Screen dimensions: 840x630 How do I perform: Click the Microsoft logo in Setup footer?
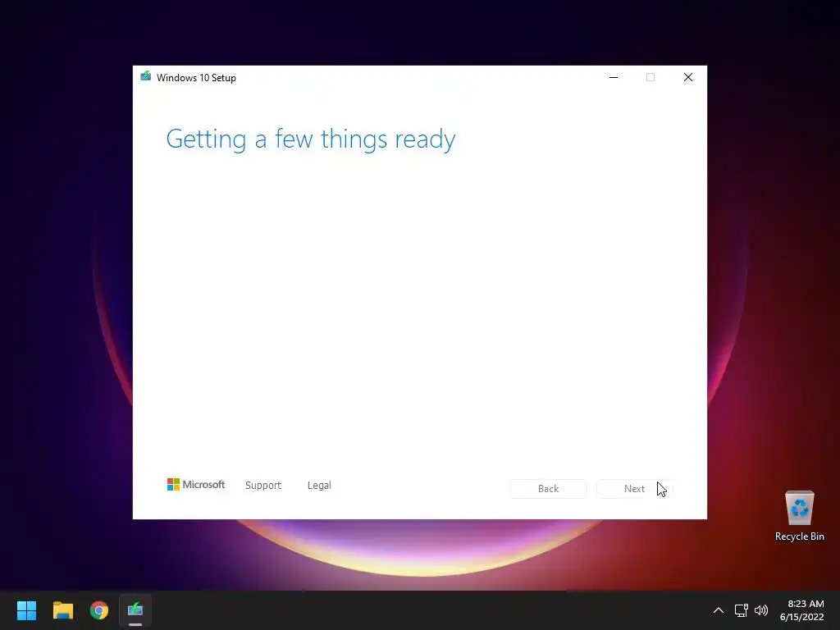click(196, 484)
